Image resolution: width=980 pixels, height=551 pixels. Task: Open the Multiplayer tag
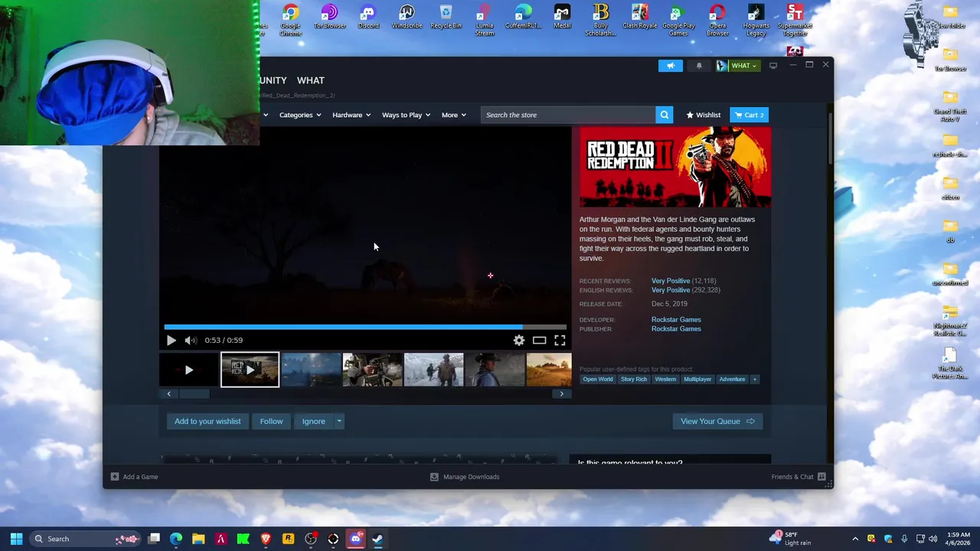coord(697,379)
